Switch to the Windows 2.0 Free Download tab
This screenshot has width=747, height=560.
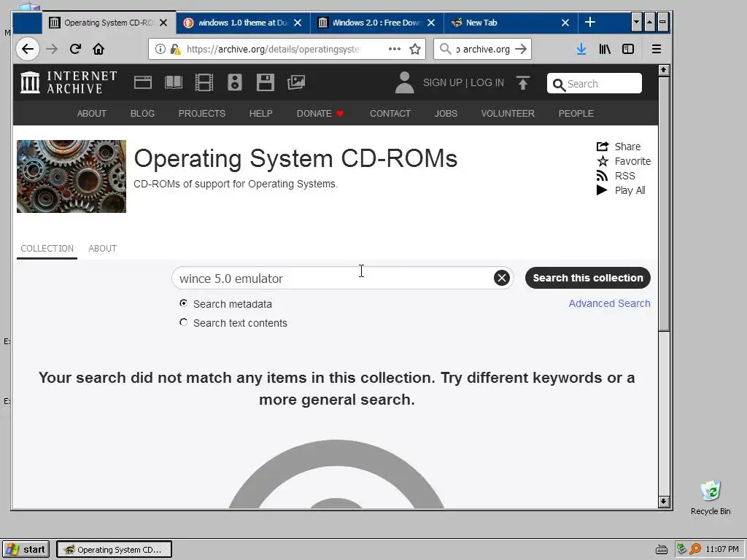[376, 23]
